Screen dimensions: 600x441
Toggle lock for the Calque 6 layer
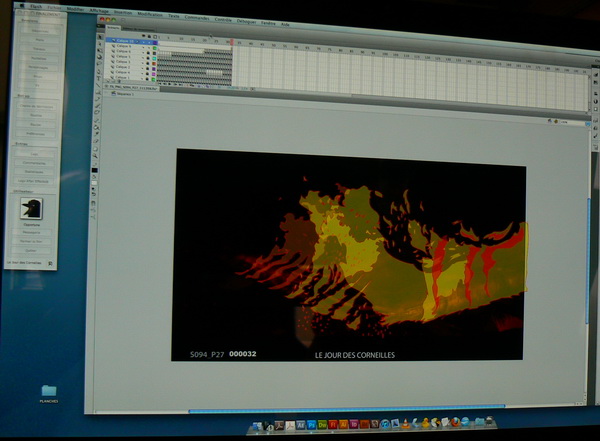(148, 53)
